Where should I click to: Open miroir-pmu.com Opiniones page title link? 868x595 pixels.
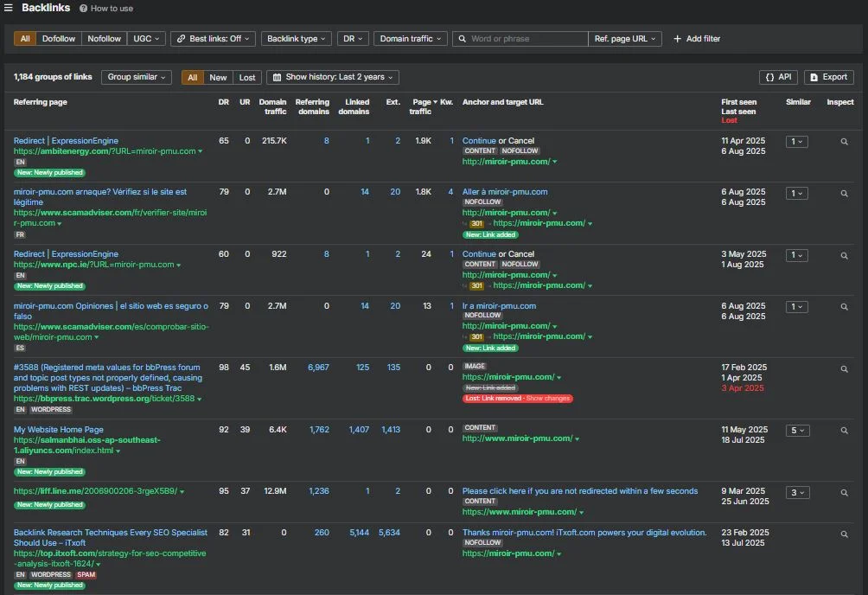click(111, 310)
